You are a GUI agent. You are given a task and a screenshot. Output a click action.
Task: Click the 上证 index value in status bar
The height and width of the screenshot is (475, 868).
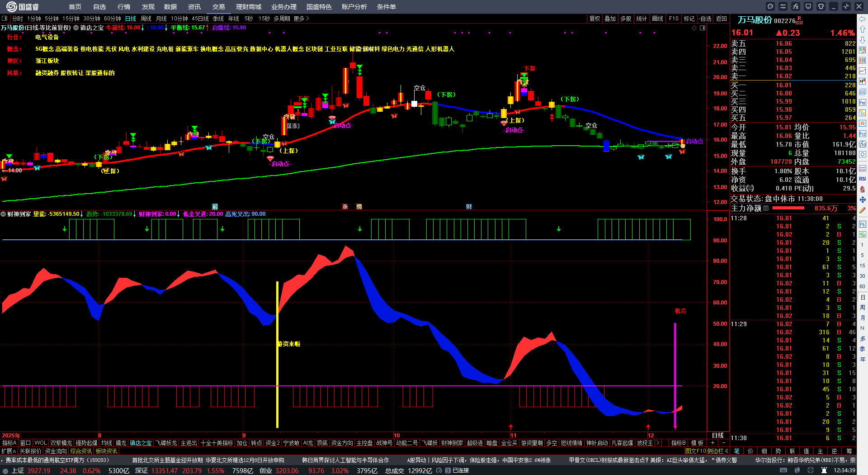click(x=39, y=470)
